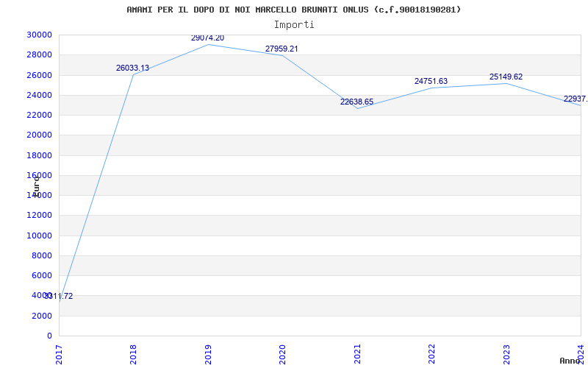Click the y-axis value 18000
The height and width of the screenshot is (368, 588).
click(39, 155)
